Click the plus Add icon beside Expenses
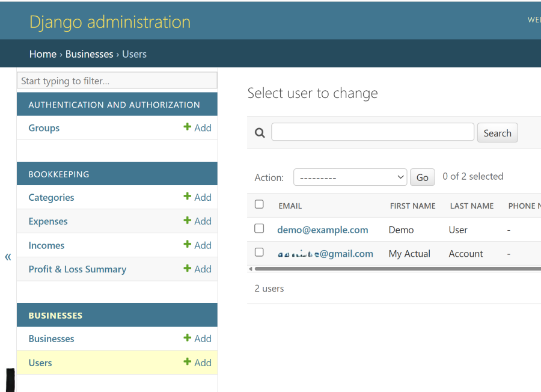Screen dimensions: 541x392 (x=188, y=221)
